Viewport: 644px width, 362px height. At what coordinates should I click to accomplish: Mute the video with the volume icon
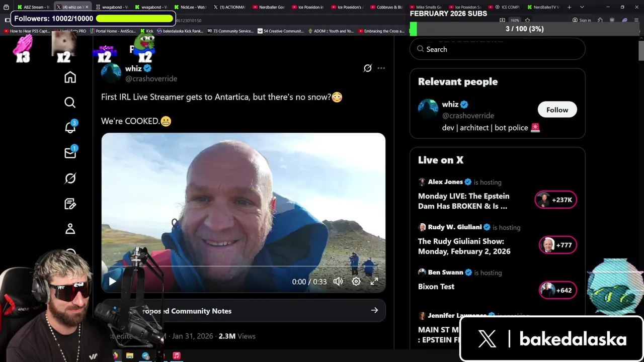[x=338, y=282]
